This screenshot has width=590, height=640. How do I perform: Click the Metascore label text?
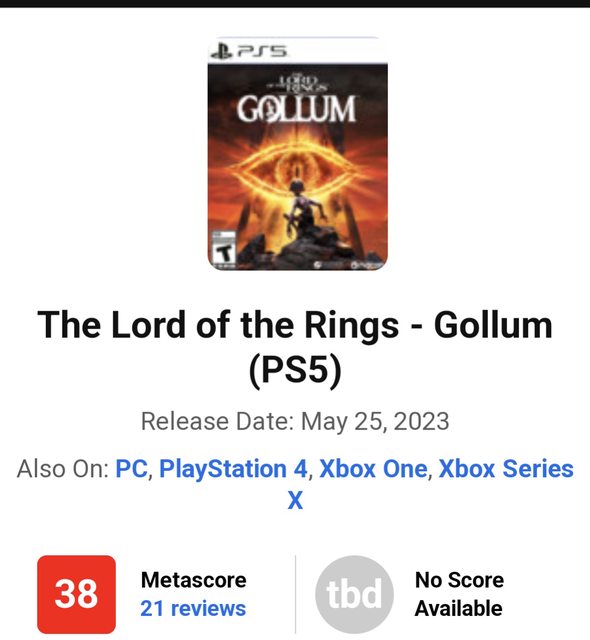[x=193, y=580]
